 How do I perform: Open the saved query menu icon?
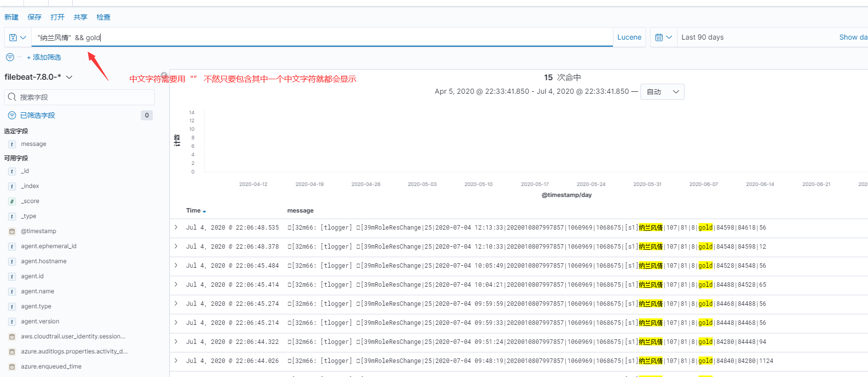point(18,38)
